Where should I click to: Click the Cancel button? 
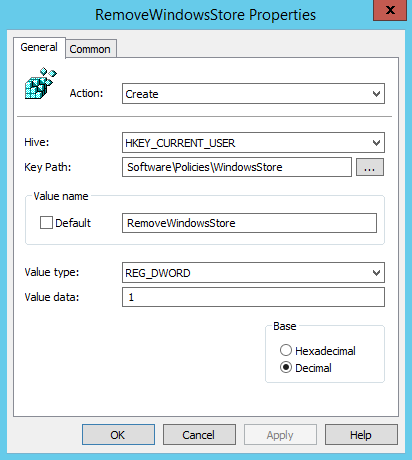(x=199, y=435)
